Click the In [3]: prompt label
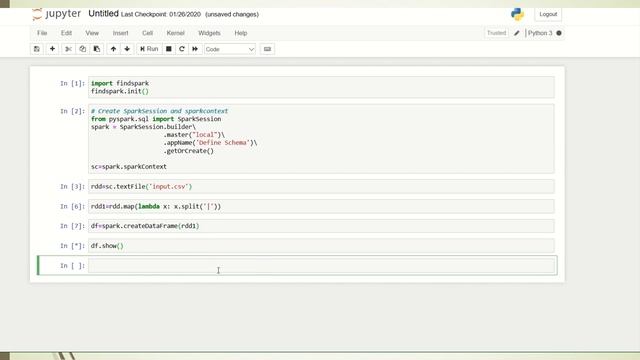The image size is (640, 360). 72,187
